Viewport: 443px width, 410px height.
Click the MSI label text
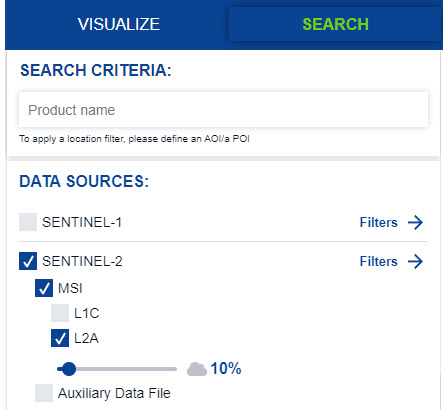click(70, 288)
